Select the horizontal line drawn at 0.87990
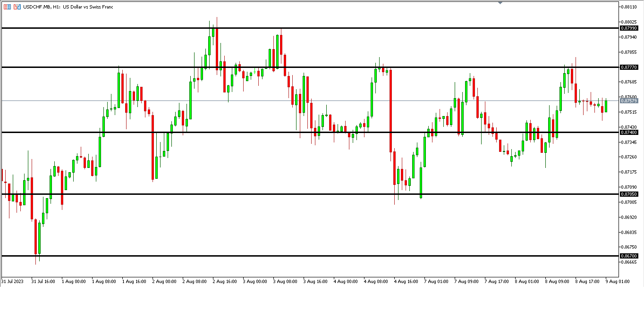Image resolution: width=644 pixels, height=317 pixels. [309, 28]
